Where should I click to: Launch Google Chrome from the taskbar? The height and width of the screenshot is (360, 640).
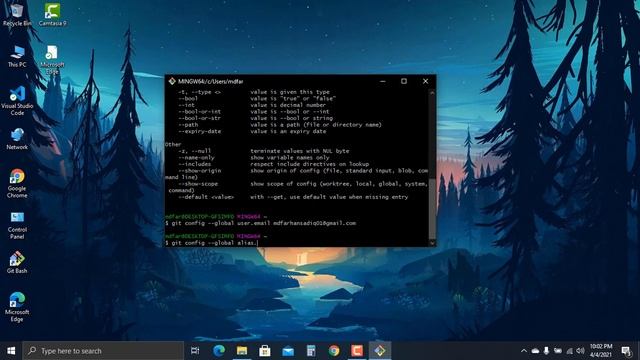click(334, 351)
